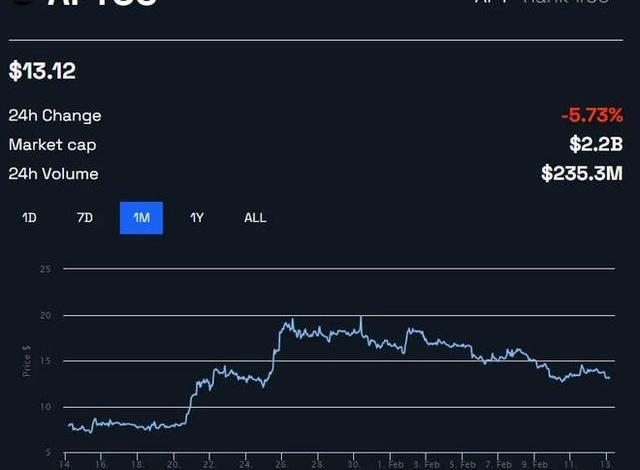The height and width of the screenshot is (470, 640).
Task: Select the 24h Change label
Action: click(x=55, y=116)
